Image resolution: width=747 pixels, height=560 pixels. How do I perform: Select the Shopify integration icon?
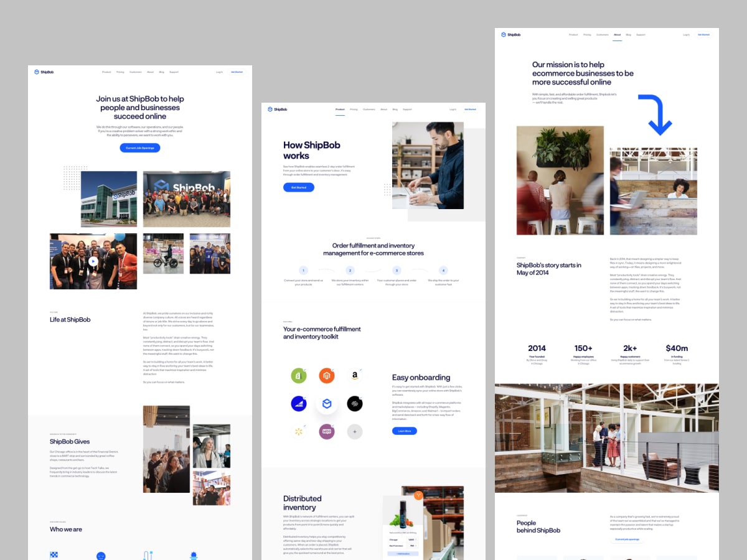click(299, 376)
